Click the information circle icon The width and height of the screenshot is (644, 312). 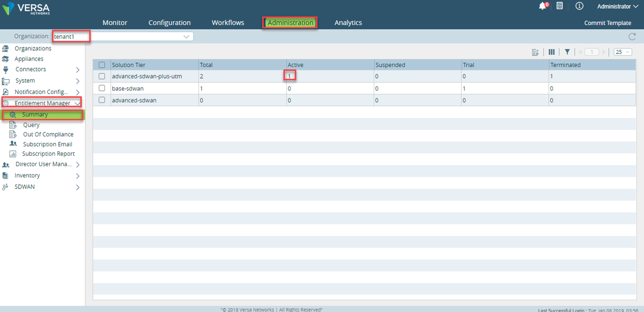(x=579, y=6)
